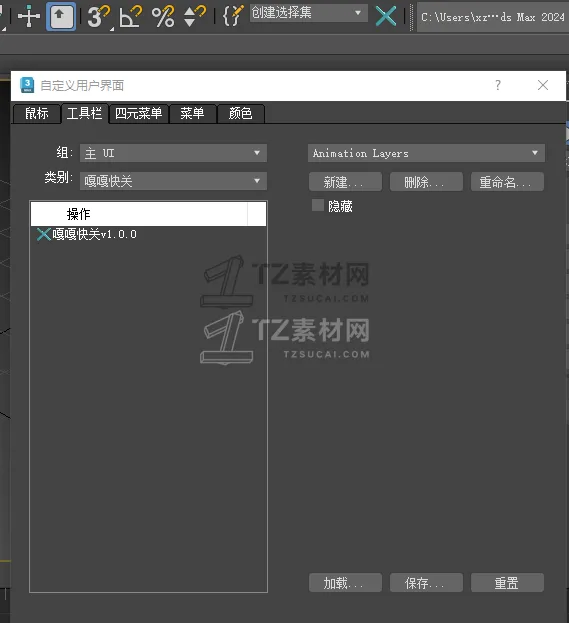Click the dialog help question mark
The image size is (569, 623).
(498, 85)
